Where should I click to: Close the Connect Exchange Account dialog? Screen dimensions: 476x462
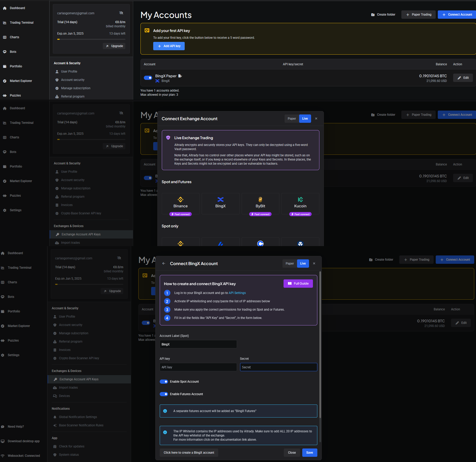(x=316, y=119)
